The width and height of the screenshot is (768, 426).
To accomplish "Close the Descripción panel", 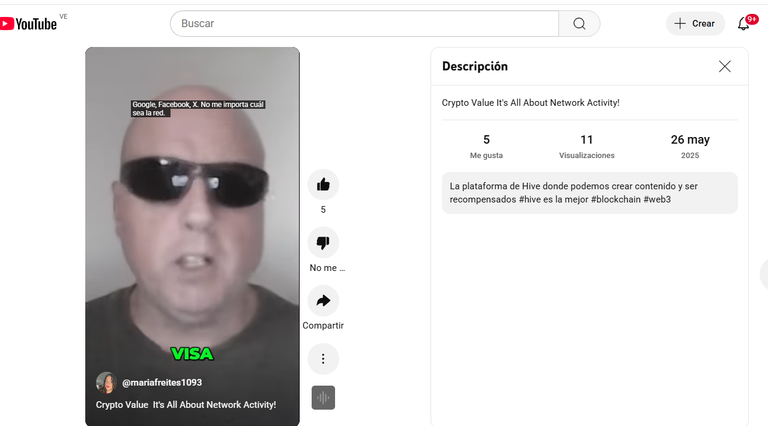I will pyautogui.click(x=724, y=67).
